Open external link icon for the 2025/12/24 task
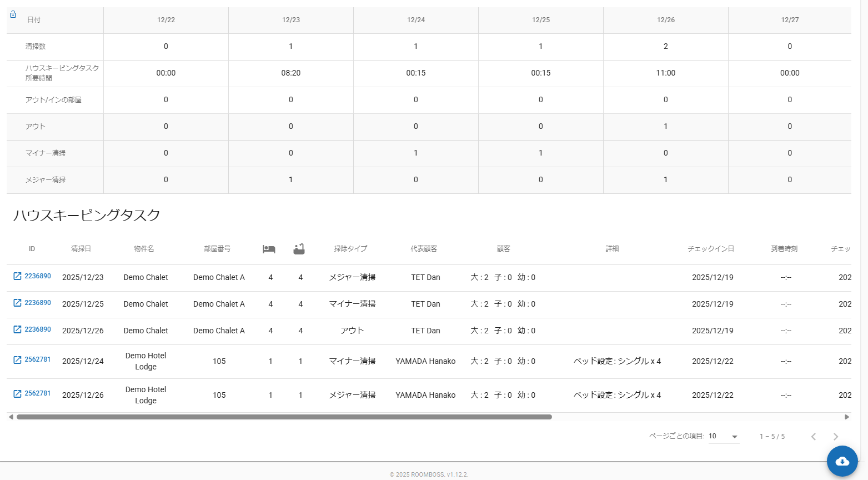 pos(17,359)
